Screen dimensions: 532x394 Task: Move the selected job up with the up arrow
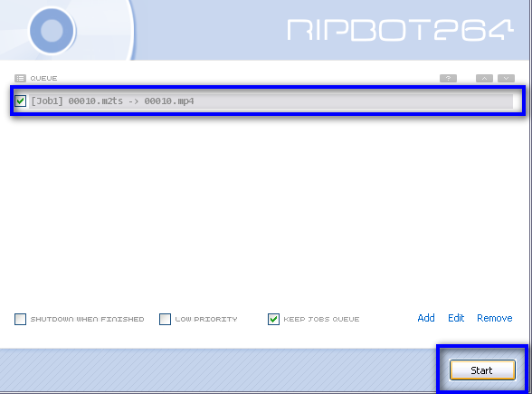(x=485, y=79)
